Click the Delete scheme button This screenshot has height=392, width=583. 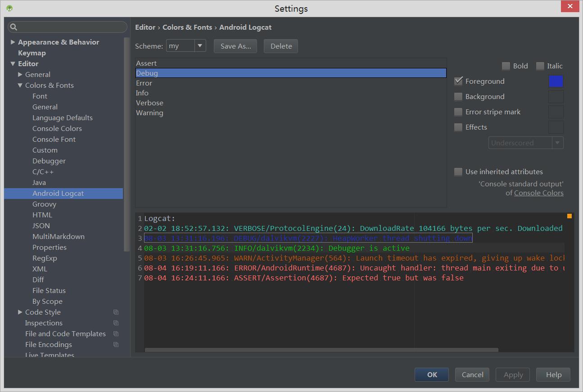click(281, 46)
